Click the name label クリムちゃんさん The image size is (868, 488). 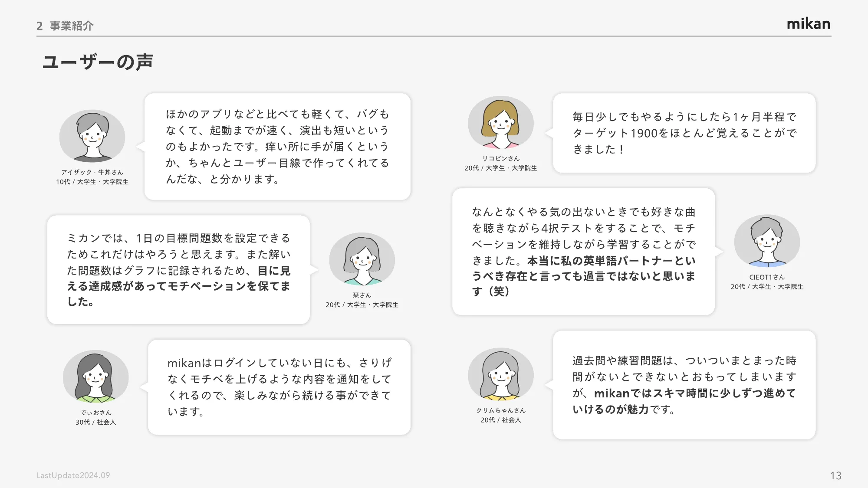coord(501,410)
